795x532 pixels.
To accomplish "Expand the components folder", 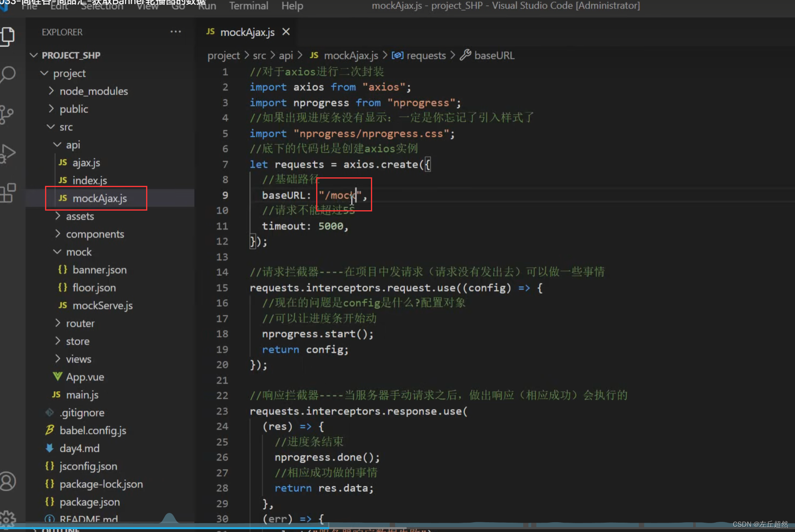I will point(95,234).
